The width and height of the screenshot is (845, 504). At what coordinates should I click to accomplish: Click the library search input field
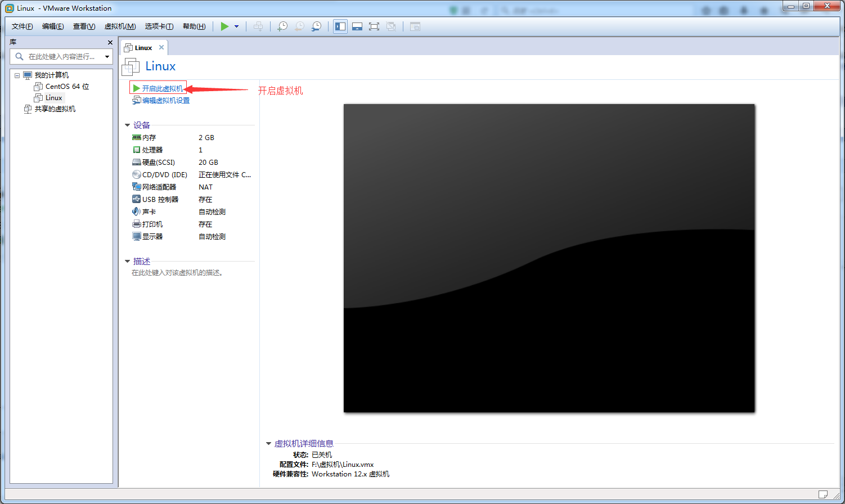point(62,56)
